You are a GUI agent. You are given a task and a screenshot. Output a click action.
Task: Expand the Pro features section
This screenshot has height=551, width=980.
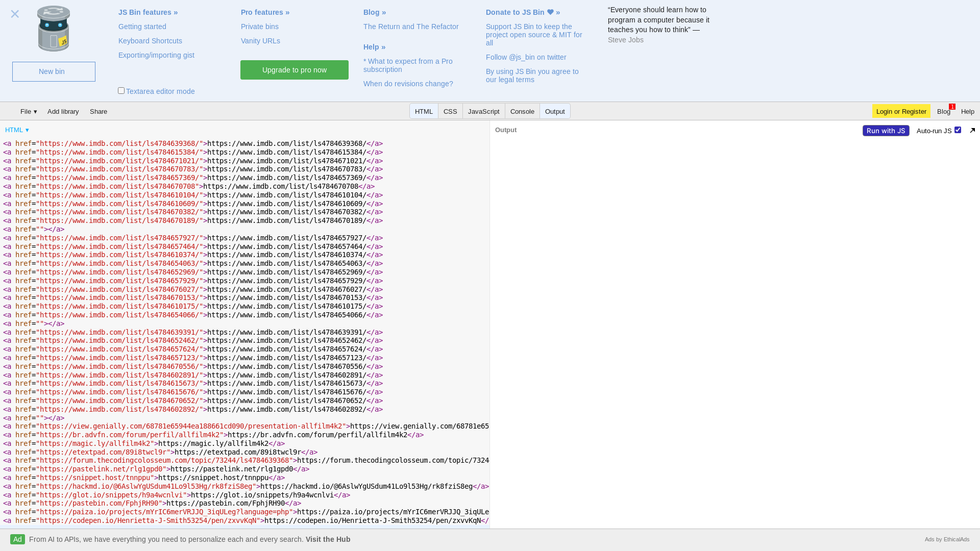point(265,12)
